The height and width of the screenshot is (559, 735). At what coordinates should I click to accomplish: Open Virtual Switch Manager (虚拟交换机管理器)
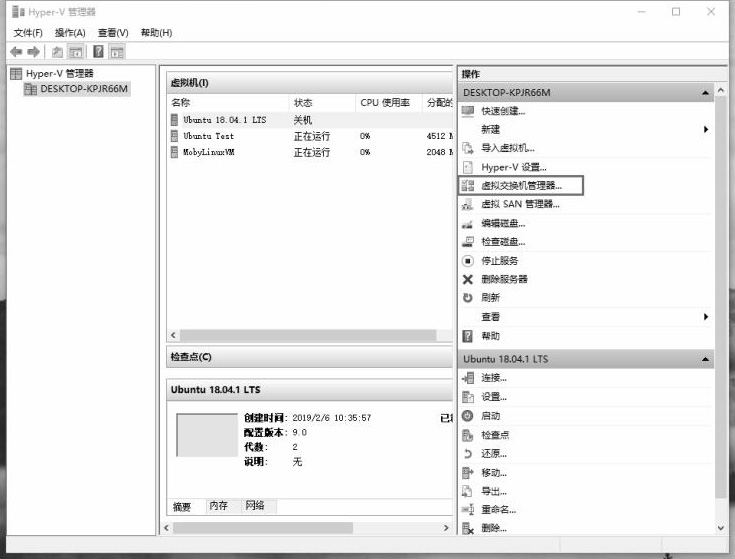click(x=521, y=185)
